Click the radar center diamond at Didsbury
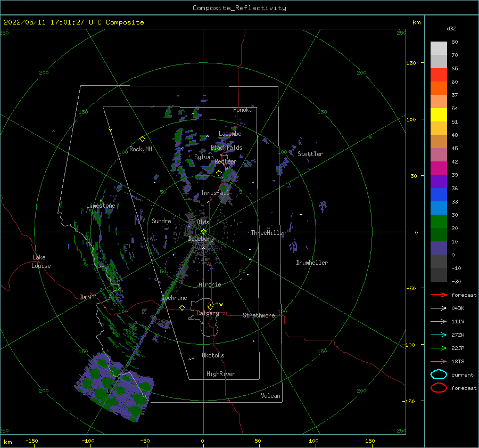The image size is (479, 448). point(203,232)
